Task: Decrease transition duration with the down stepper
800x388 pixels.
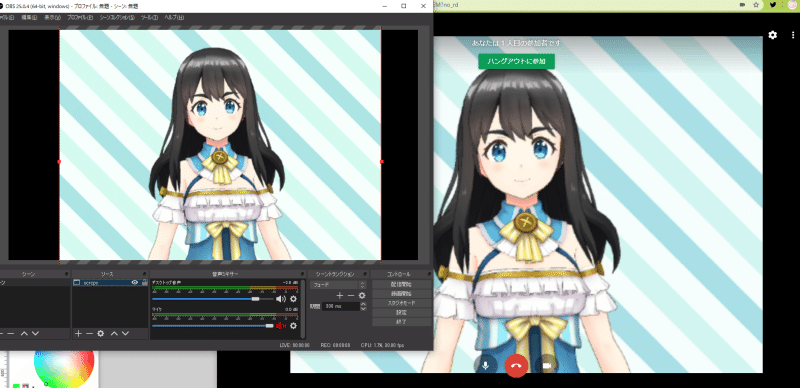Action: [363, 308]
